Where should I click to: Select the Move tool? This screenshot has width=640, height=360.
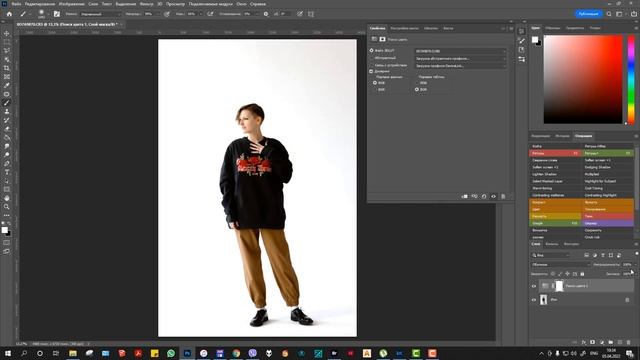7,33
